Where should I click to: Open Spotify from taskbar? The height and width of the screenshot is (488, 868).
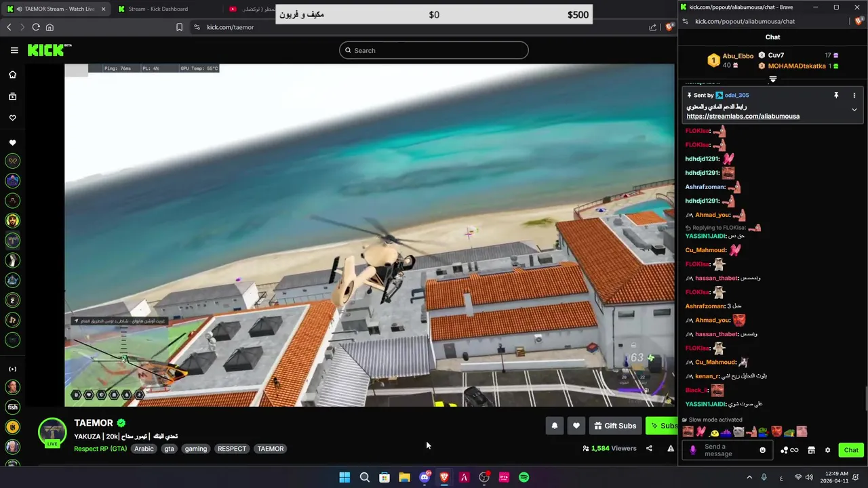pos(524,477)
